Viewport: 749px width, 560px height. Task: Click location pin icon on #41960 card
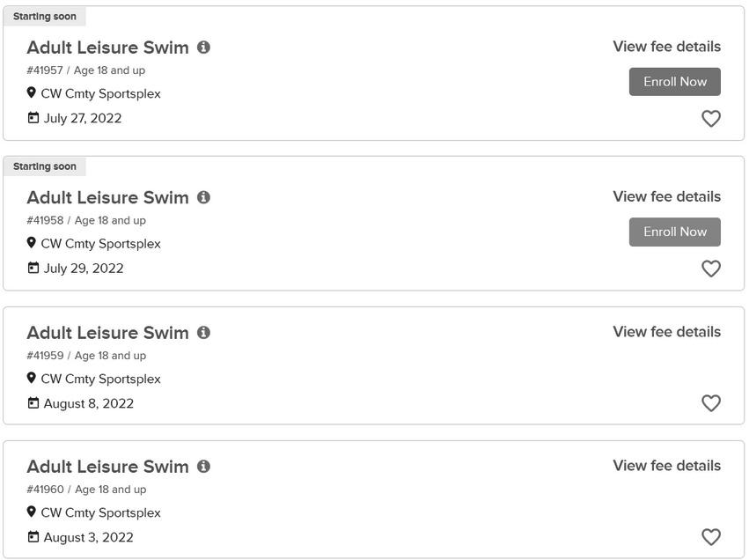tap(32, 512)
